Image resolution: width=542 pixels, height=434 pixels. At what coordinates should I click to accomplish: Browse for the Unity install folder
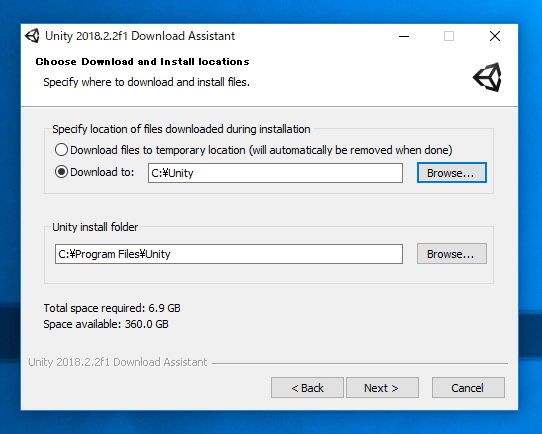tap(452, 254)
